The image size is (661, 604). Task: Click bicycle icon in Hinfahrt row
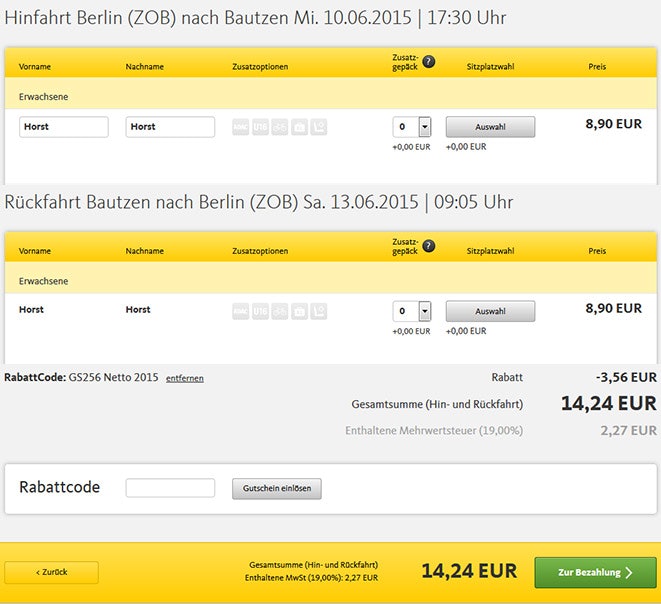pos(279,127)
